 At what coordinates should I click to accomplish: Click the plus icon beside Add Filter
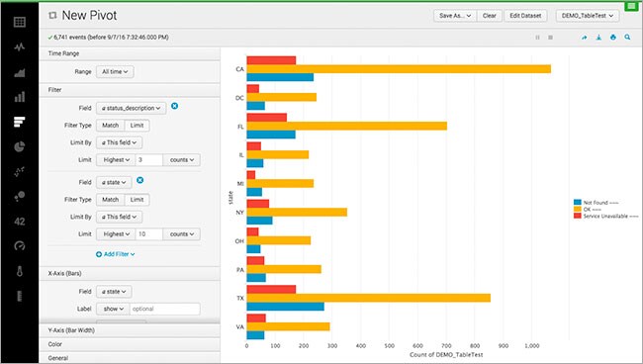(99, 254)
